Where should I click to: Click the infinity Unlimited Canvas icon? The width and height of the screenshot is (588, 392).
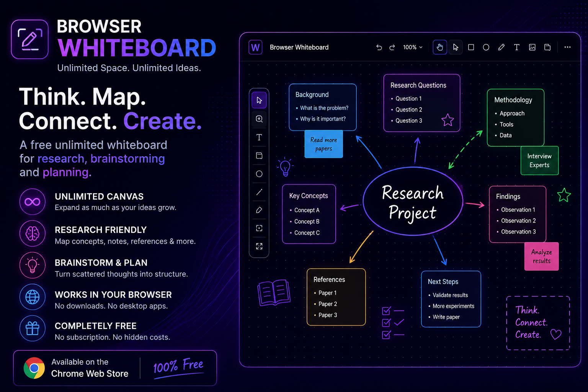(33, 202)
